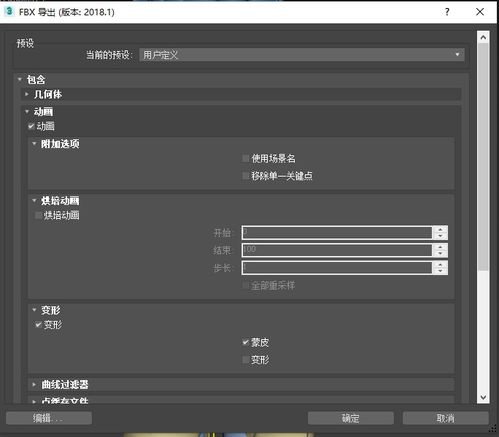Open the help question mark button

coord(447,12)
